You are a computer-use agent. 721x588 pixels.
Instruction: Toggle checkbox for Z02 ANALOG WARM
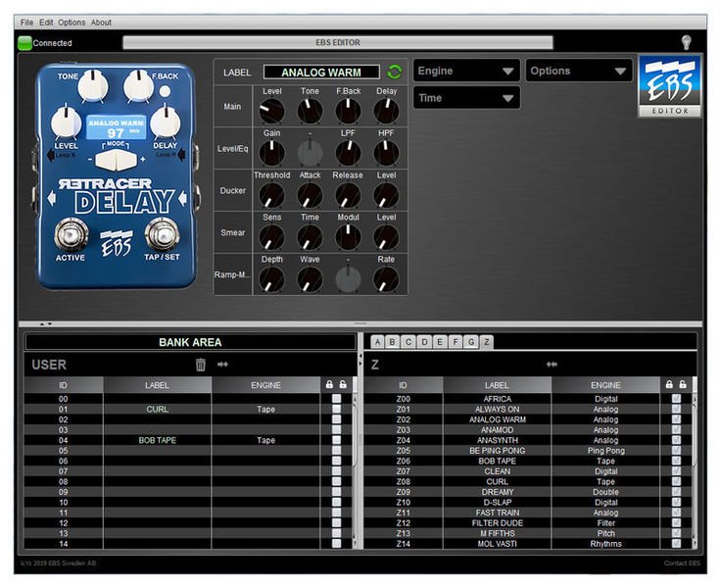(676, 419)
